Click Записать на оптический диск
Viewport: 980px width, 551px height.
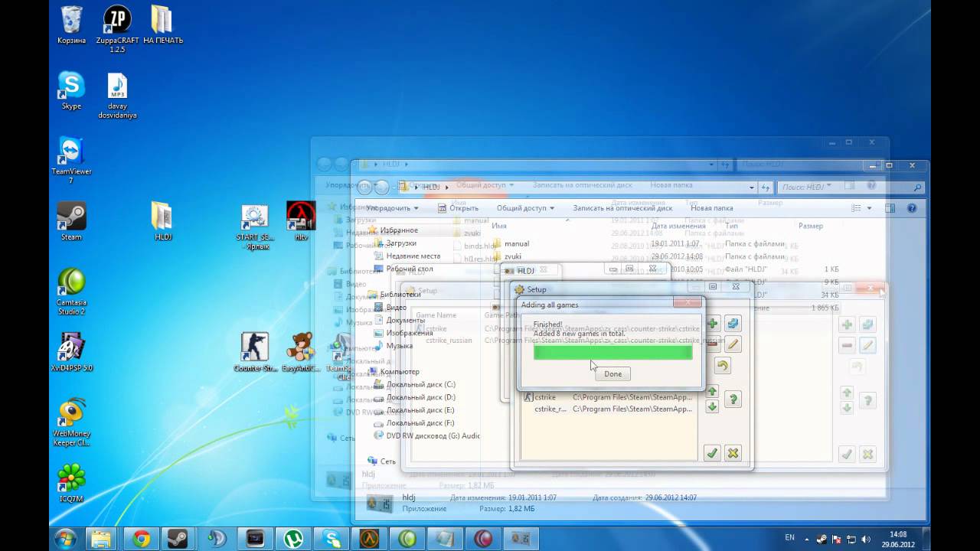(x=622, y=208)
